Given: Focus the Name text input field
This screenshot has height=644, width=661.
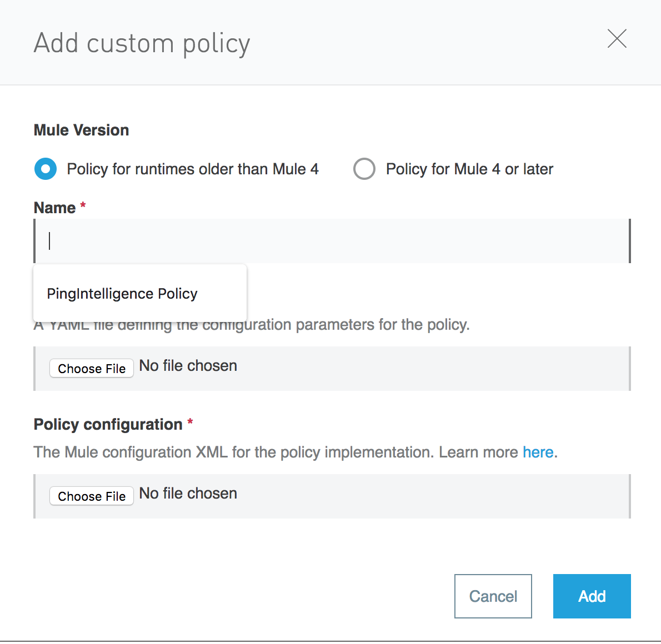Looking at the screenshot, I should (x=332, y=241).
